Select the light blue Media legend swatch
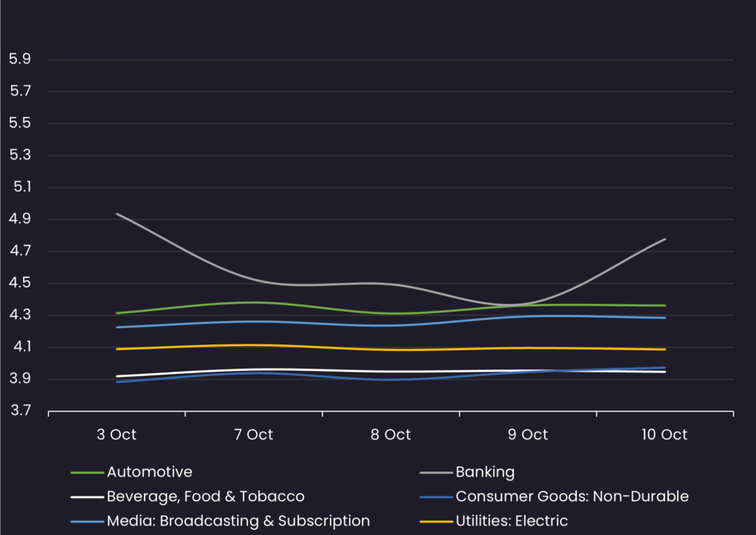Screen dimensions: 756x535 point(87,522)
